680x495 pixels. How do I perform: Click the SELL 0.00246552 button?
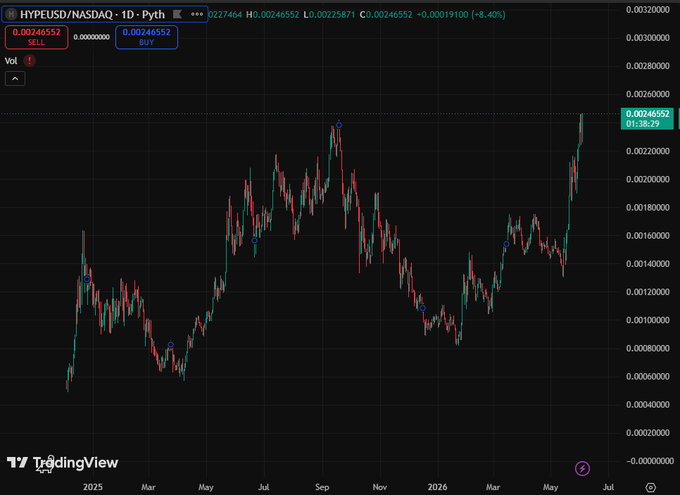(36, 37)
